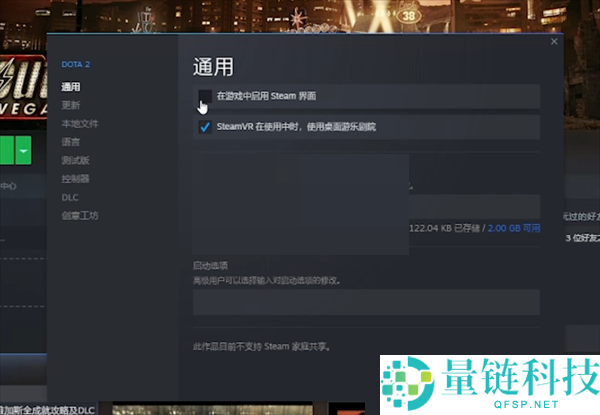Open the 测试版 section
Screen dimensions: 600x415
click(74, 160)
